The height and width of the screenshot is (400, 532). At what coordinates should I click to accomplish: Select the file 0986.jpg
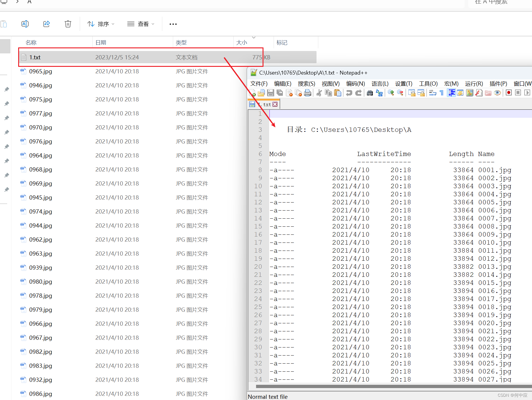tap(41, 394)
